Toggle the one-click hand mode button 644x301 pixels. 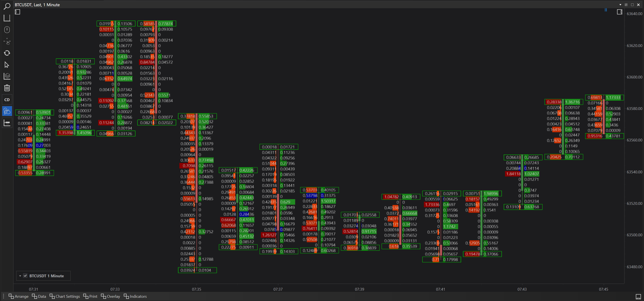click(7, 111)
